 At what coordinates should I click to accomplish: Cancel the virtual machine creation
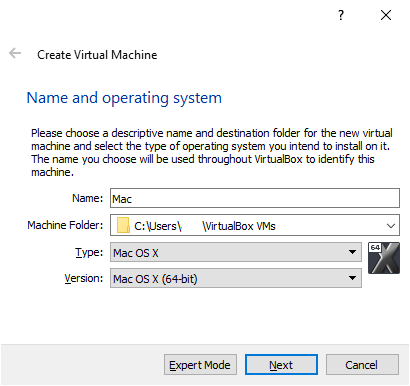coord(362,365)
